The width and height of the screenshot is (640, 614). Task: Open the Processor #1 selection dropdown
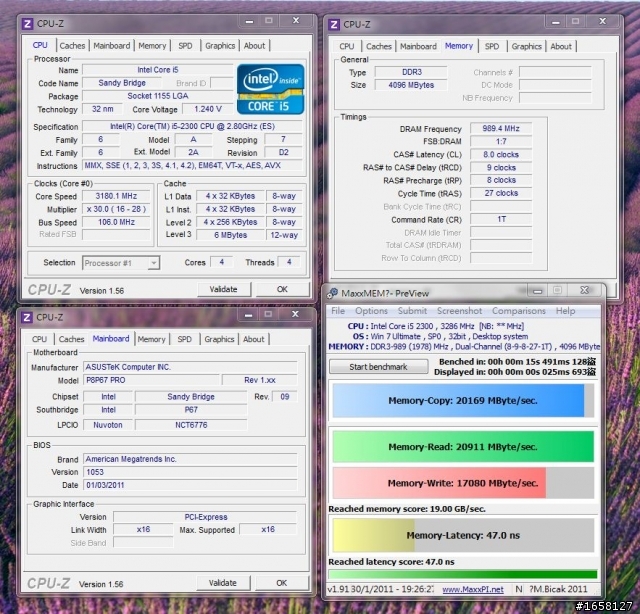click(121, 263)
